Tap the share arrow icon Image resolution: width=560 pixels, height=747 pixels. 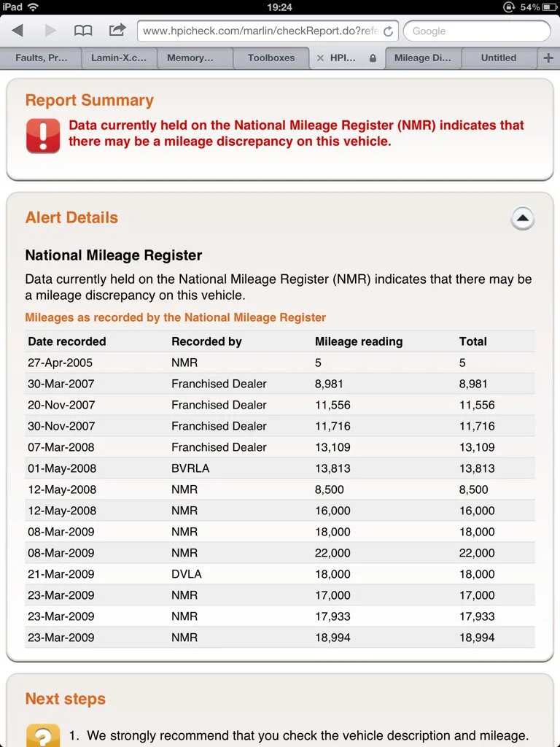(x=117, y=30)
